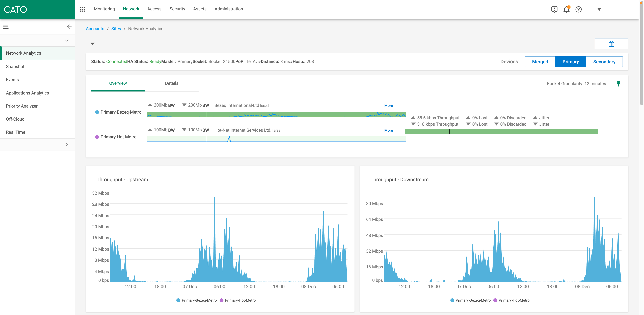Open the help question mark icon
This screenshot has height=315, width=644.
578,9
